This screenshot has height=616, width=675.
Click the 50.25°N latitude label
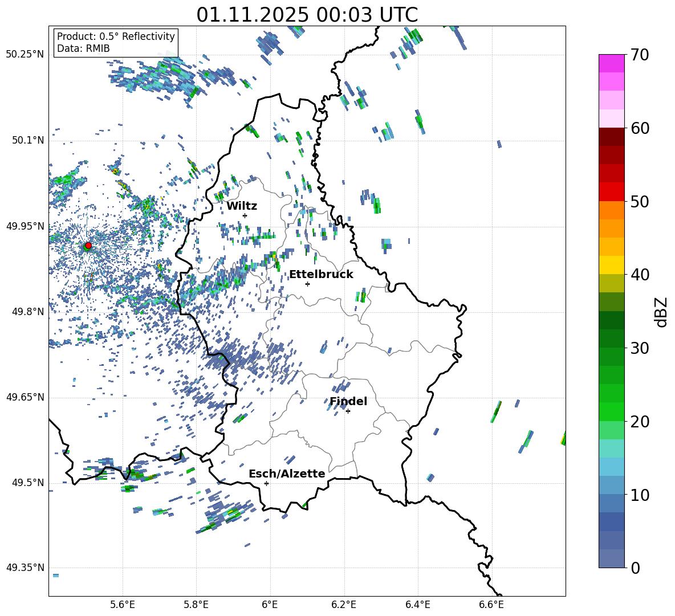(25, 55)
